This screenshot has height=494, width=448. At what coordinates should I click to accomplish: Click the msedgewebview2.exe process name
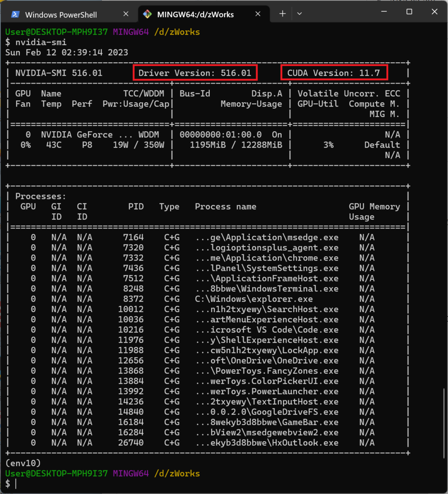pyautogui.click(x=267, y=433)
